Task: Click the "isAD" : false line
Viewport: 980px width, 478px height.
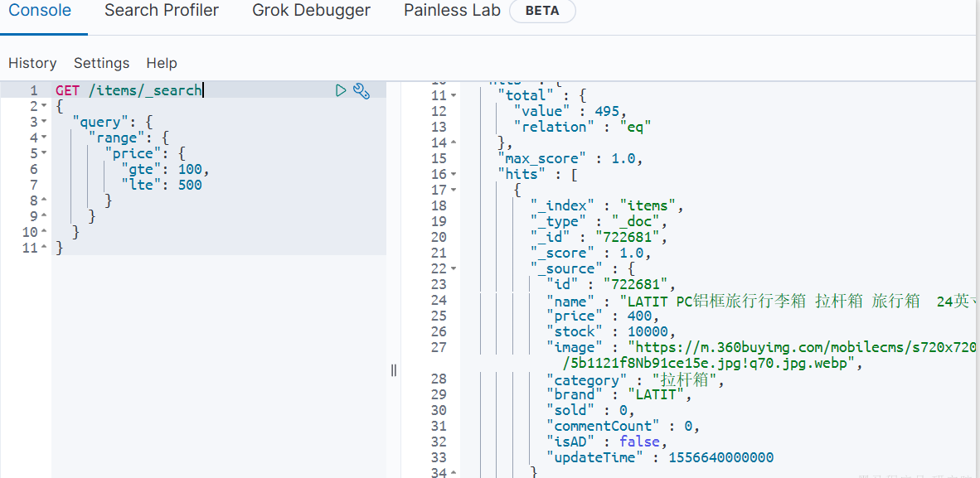Action: [x=607, y=442]
